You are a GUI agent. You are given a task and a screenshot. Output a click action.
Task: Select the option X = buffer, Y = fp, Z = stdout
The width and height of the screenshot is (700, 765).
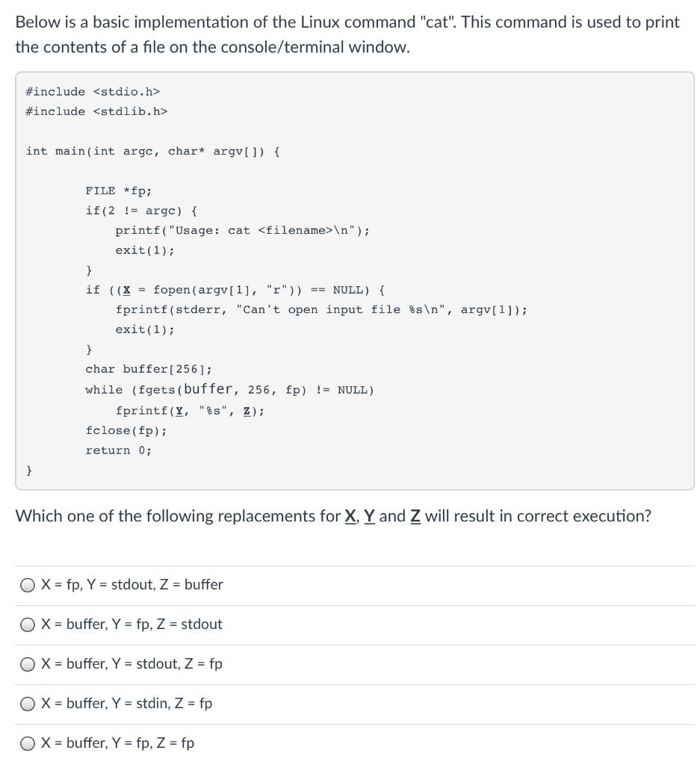131,624
